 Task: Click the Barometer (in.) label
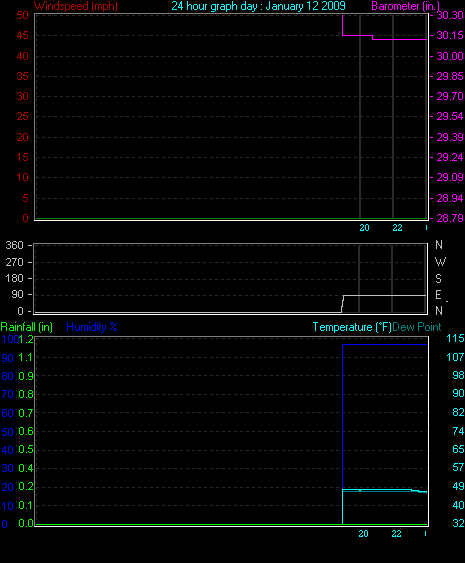point(405,6)
